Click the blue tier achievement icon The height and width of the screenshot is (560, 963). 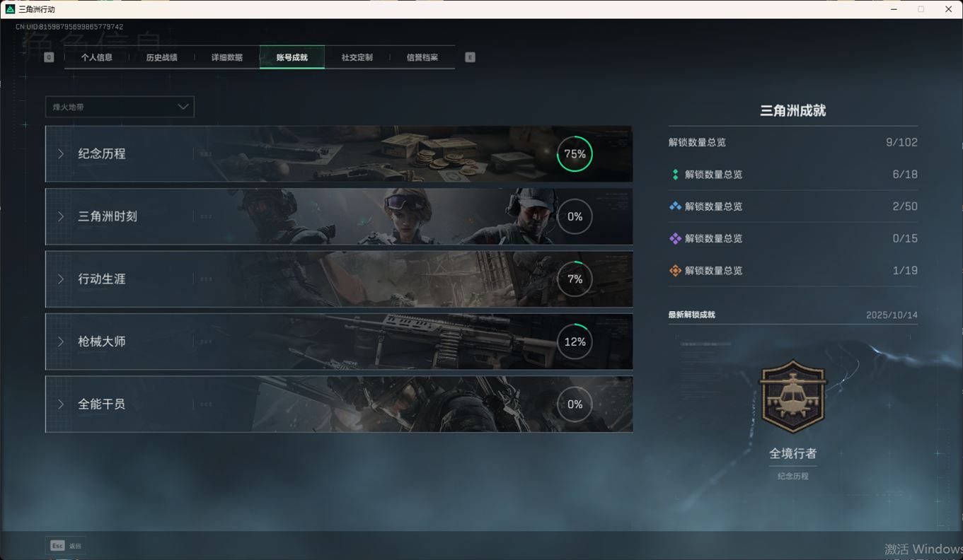point(675,206)
